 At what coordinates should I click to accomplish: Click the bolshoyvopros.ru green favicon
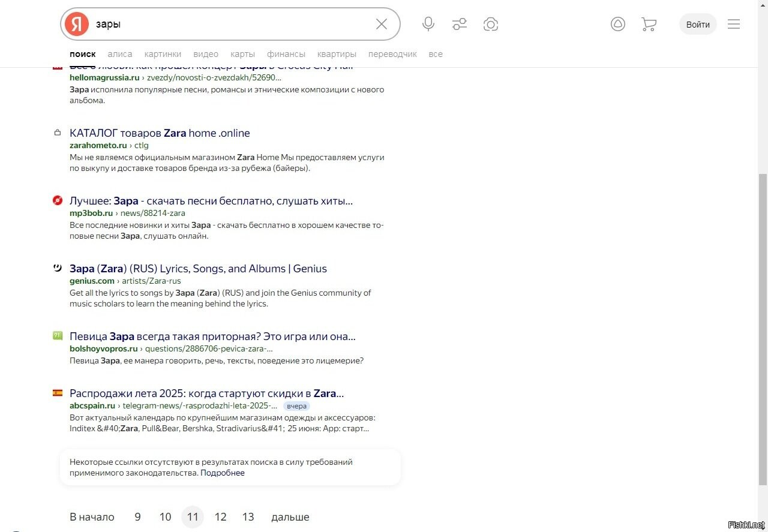tap(58, 336)
